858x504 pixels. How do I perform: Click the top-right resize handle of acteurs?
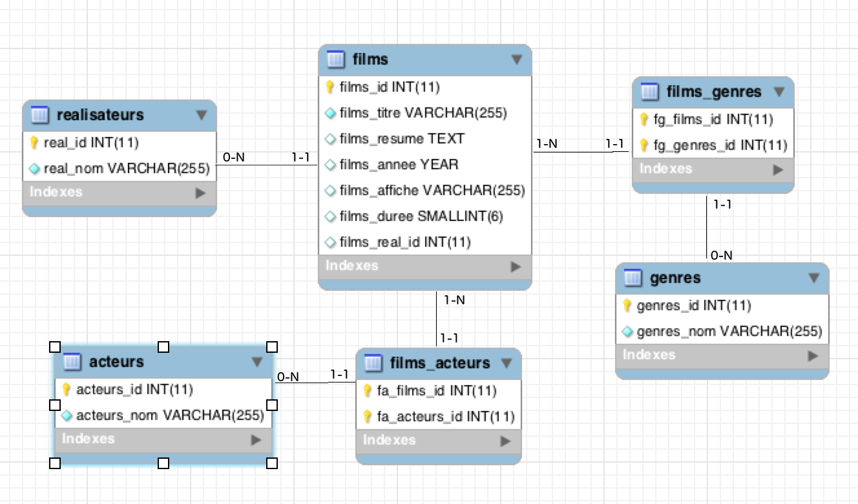point(272,347)
